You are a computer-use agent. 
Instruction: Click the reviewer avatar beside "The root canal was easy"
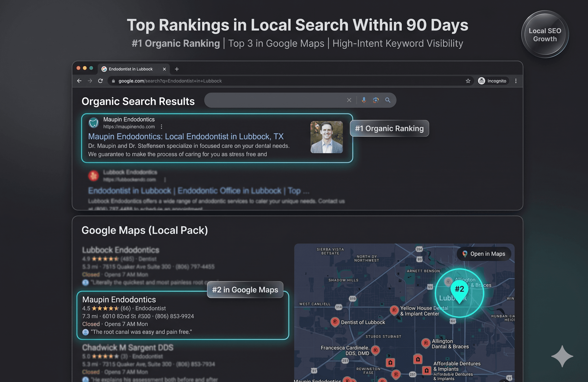click(85, 332)
